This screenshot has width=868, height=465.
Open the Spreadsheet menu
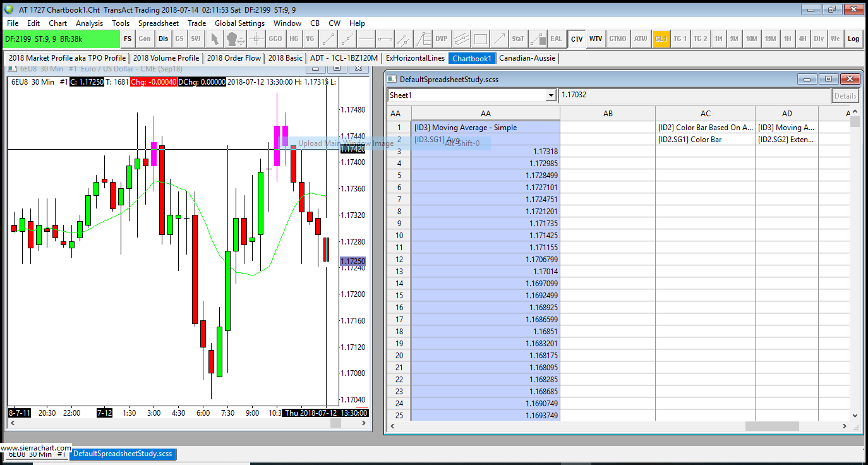click(159, 23)
